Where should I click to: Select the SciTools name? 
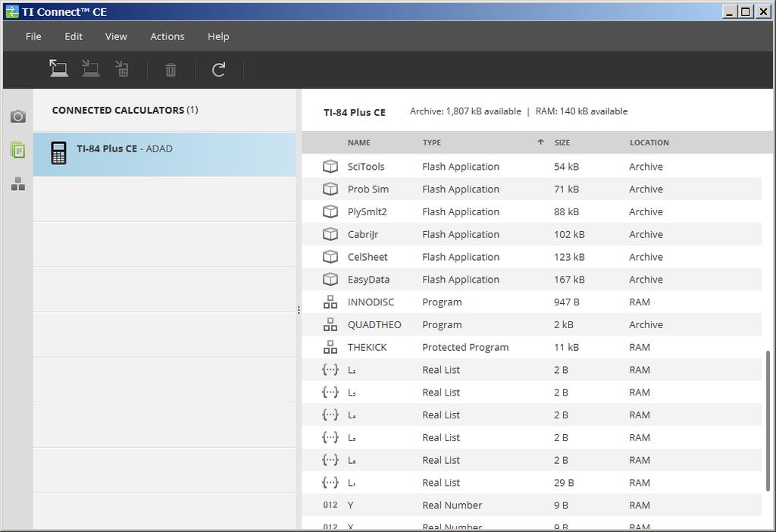click(366, 166)
